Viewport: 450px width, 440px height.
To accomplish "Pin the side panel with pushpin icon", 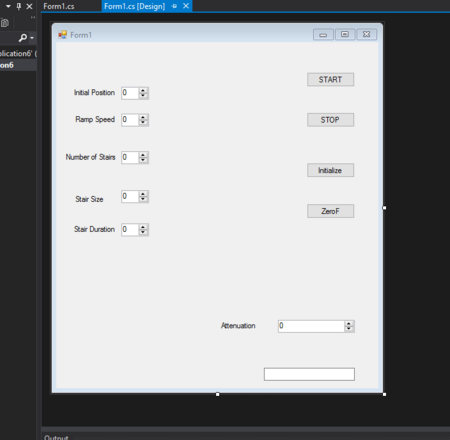I will point(19,6).
